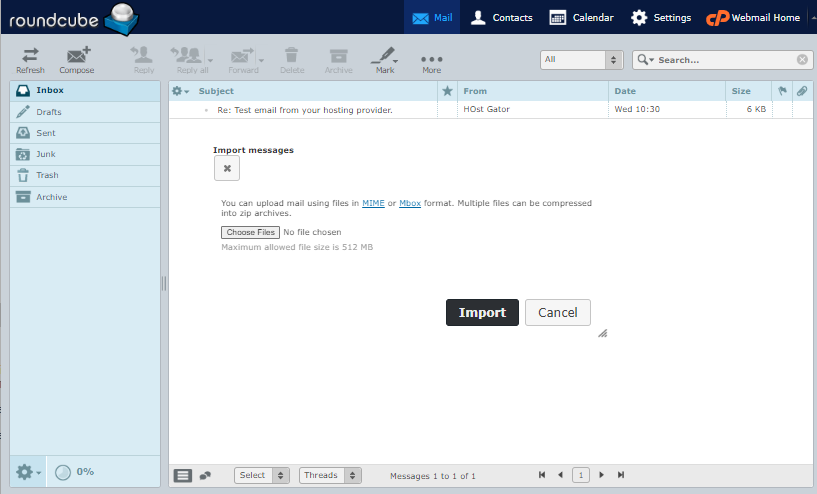The image size is (817, 494).
Task: Go to previous page of messages
Action: tap(561, 475)
